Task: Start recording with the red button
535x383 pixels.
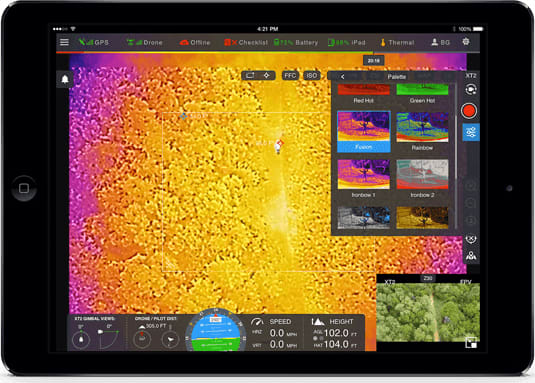Action: click(x=469, y=111)
